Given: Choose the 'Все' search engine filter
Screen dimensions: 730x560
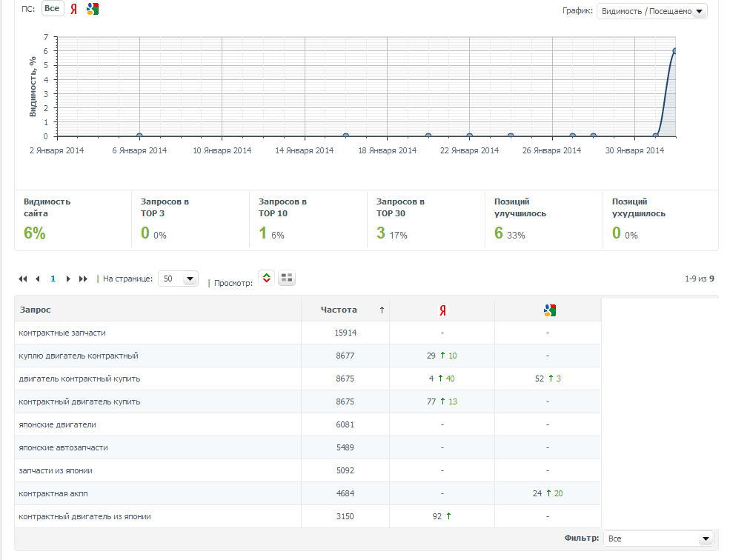Looking at the screenshot, I should tap(52, 8).
